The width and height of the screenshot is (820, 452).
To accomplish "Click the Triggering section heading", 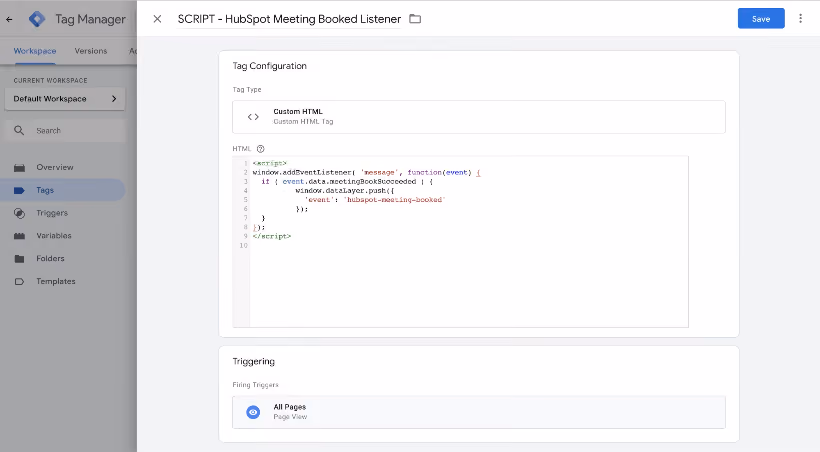I will tap(254, 361).
